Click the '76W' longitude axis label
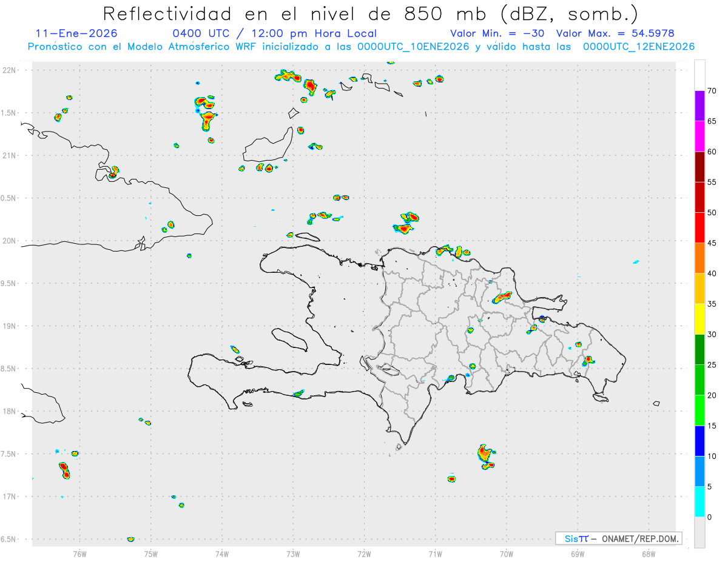 (x=79, y=554)
